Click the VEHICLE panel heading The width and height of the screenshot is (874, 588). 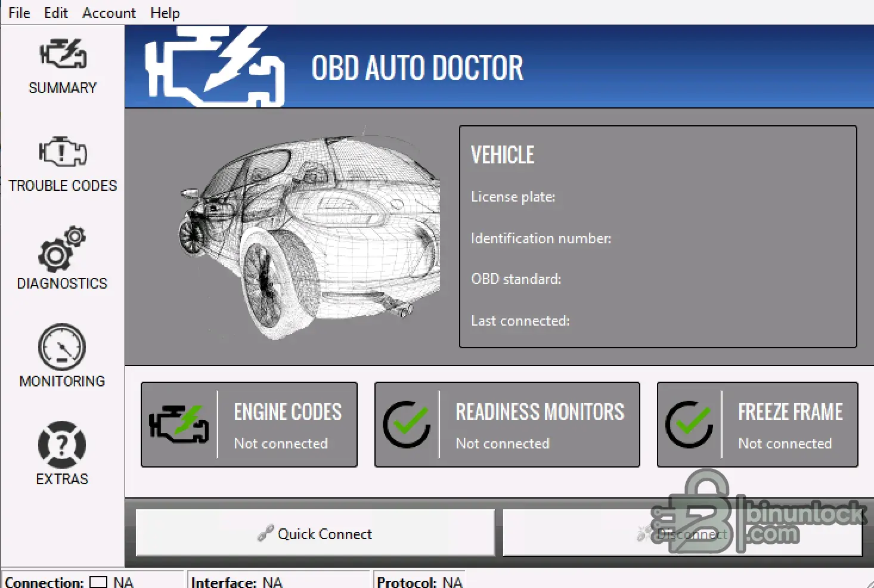(x=503, y=155)
